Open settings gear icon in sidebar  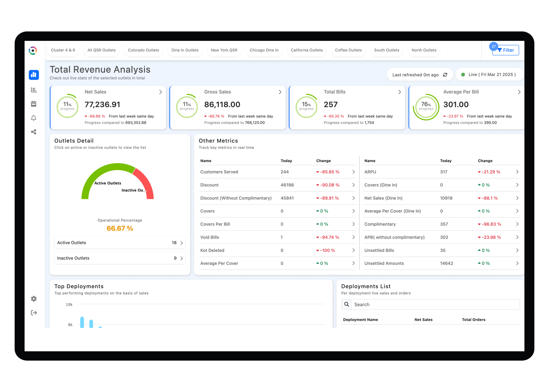34,299
